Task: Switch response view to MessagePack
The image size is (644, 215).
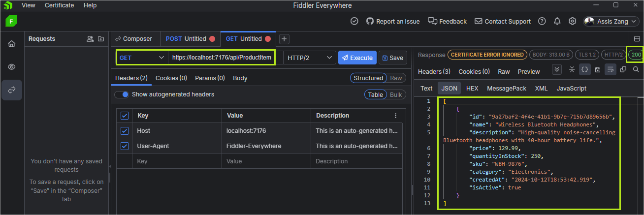Action: [x=507, y=89]
